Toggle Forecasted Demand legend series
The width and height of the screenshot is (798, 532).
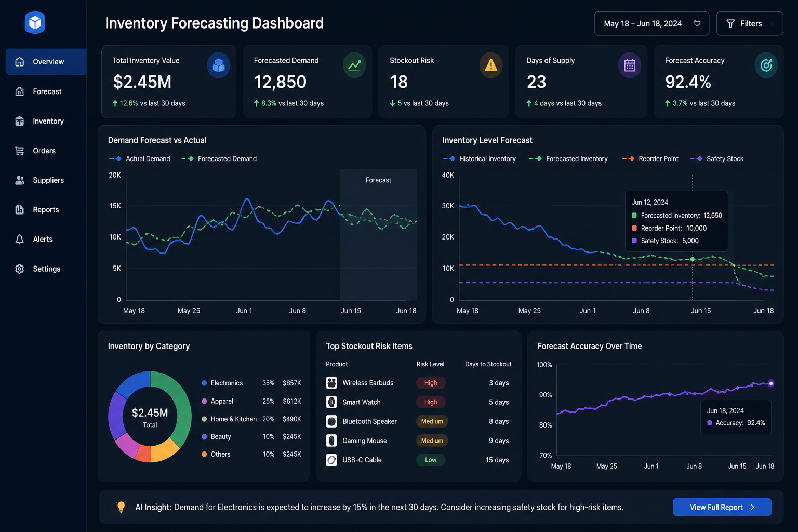[x=219, y=159]
